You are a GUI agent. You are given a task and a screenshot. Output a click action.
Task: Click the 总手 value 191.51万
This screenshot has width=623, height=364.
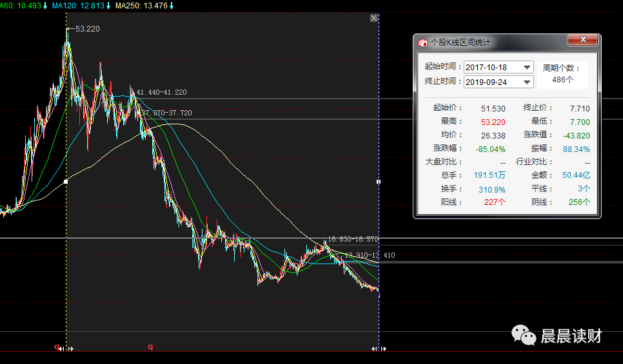click(x=489, y=175)
